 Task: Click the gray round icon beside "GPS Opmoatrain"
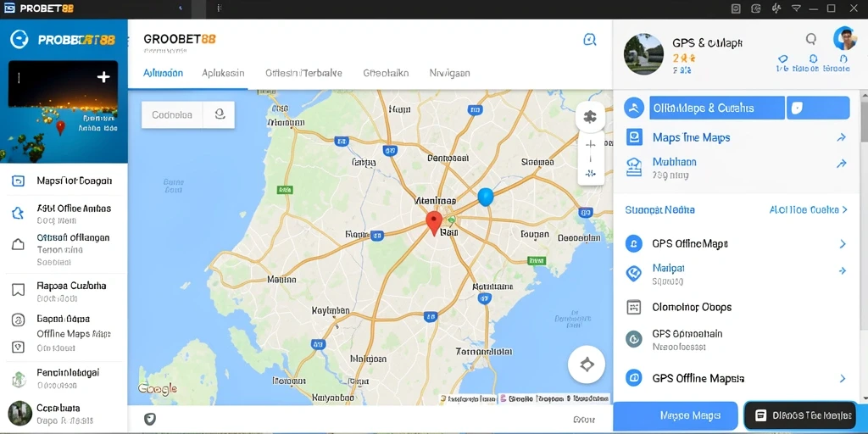pos(633,338)
